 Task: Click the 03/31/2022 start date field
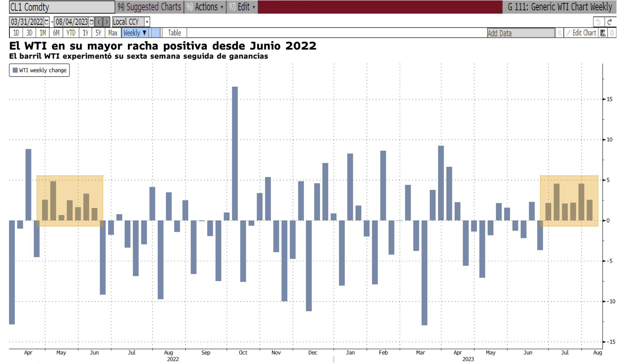click(x=27, y=22)
